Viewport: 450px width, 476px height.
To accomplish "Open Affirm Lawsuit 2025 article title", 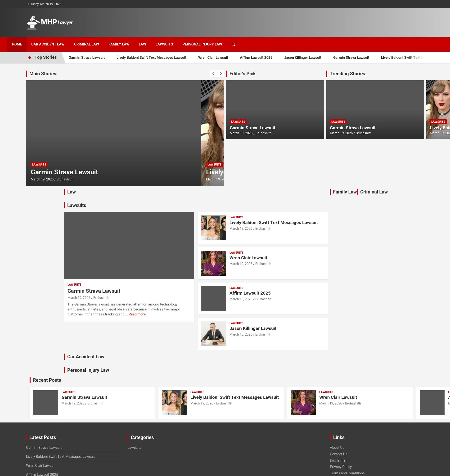I will point(250,293).
